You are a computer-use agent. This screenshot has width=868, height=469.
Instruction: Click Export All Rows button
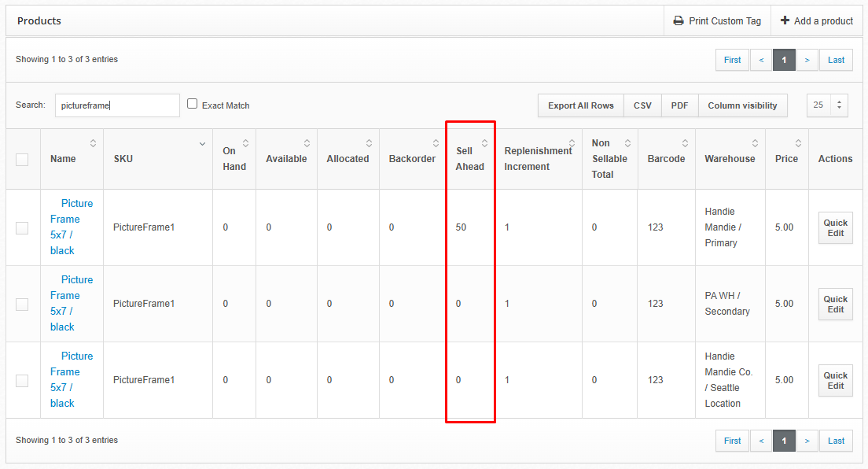click(x=580, y=105)
